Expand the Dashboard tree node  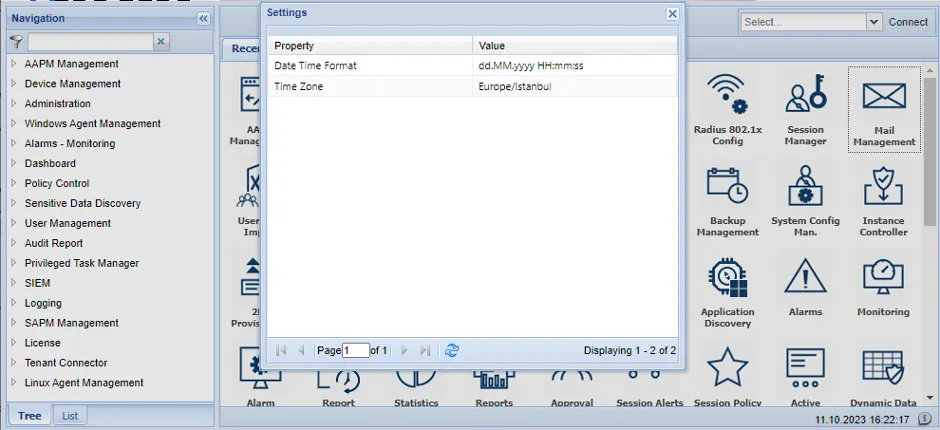(x=14, y=163)
